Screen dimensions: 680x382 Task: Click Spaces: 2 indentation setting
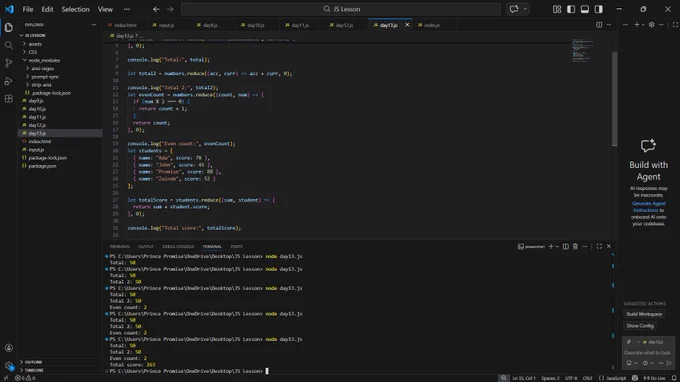pos(550,378)
